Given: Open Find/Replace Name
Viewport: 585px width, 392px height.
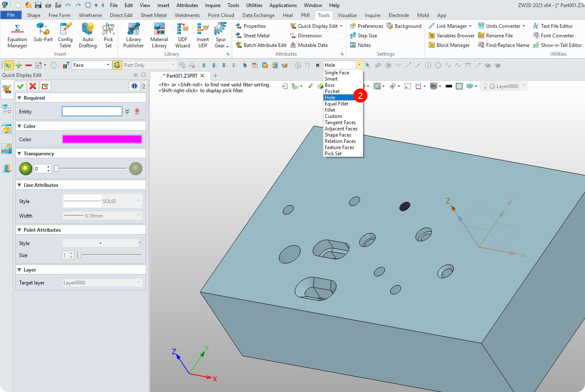Looking at the screenshot, I should (x=504, y=45).
